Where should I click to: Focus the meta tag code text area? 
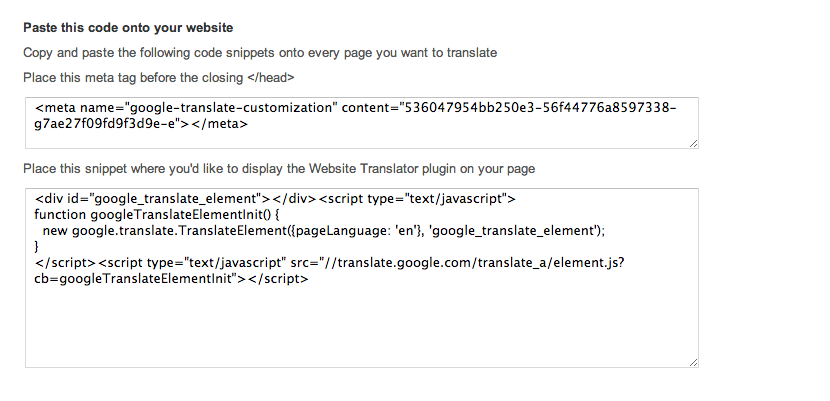362,123
